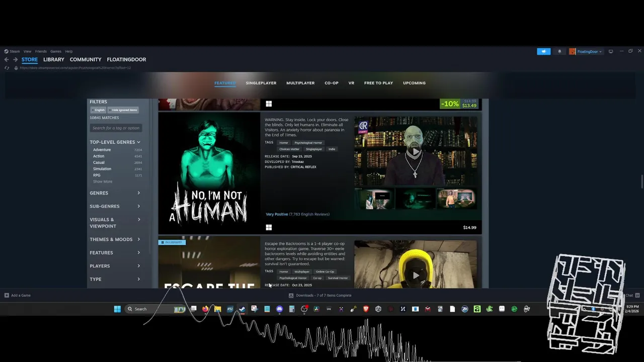Viewport: 644px width, 362px height.
Task: Select the Featured tab
Action: pos(225,83)
